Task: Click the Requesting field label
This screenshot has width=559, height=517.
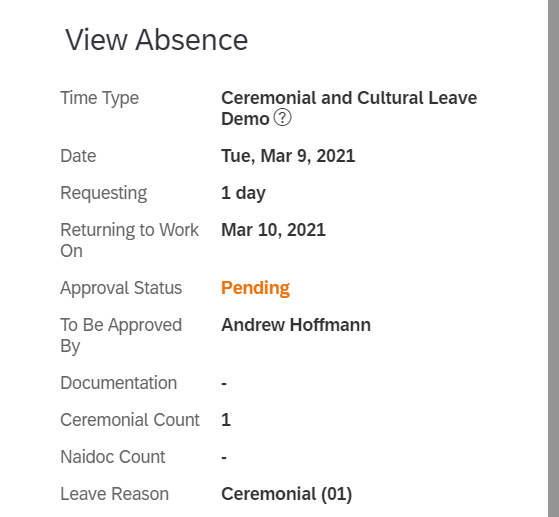Action: (103, 193)
